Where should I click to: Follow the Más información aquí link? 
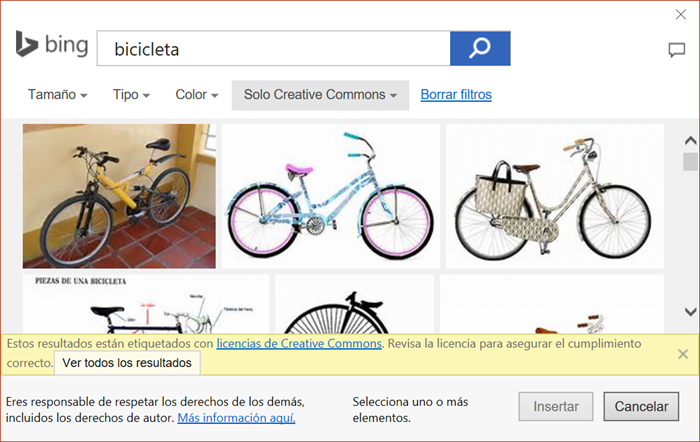(236, 418)
